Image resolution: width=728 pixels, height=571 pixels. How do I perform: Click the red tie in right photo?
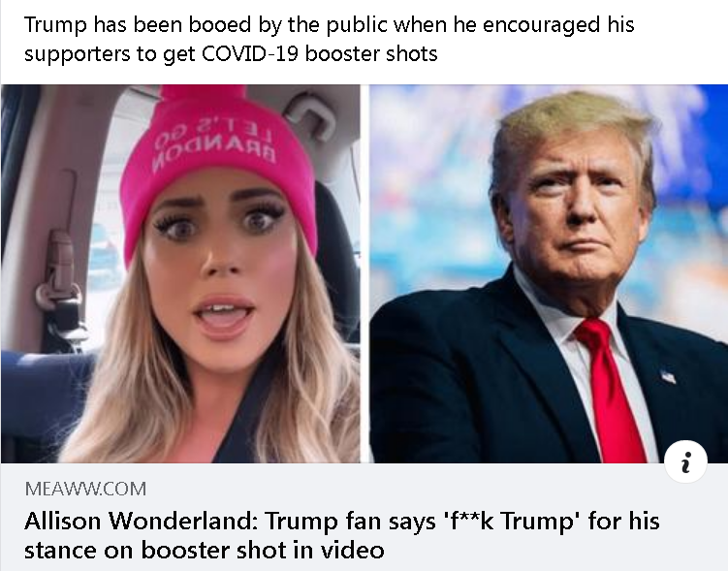(x=611, y=390)
